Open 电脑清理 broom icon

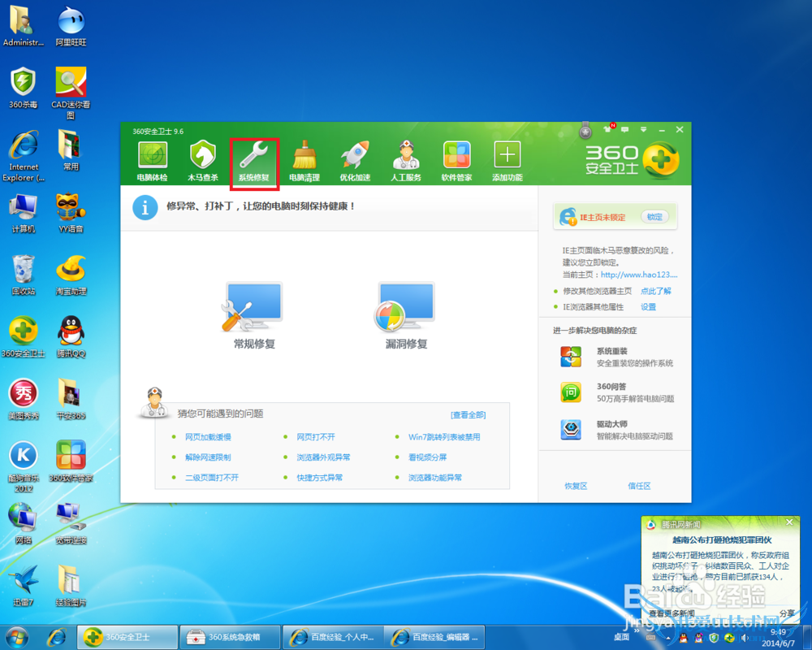click(304, 161)
